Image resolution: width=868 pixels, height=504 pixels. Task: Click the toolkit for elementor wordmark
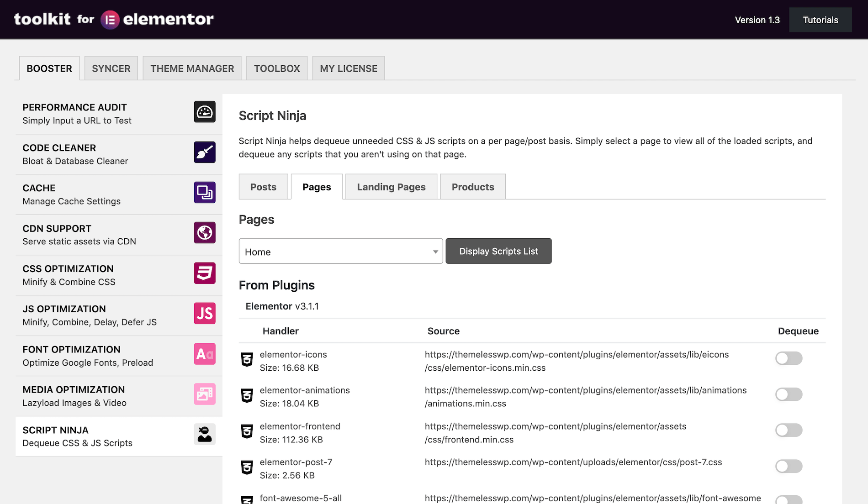(114, 19)
